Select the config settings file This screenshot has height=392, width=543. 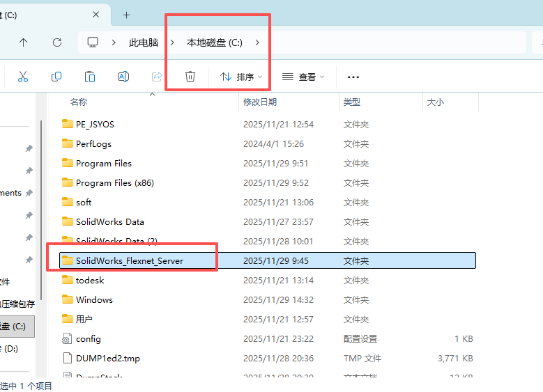[268, 338]
